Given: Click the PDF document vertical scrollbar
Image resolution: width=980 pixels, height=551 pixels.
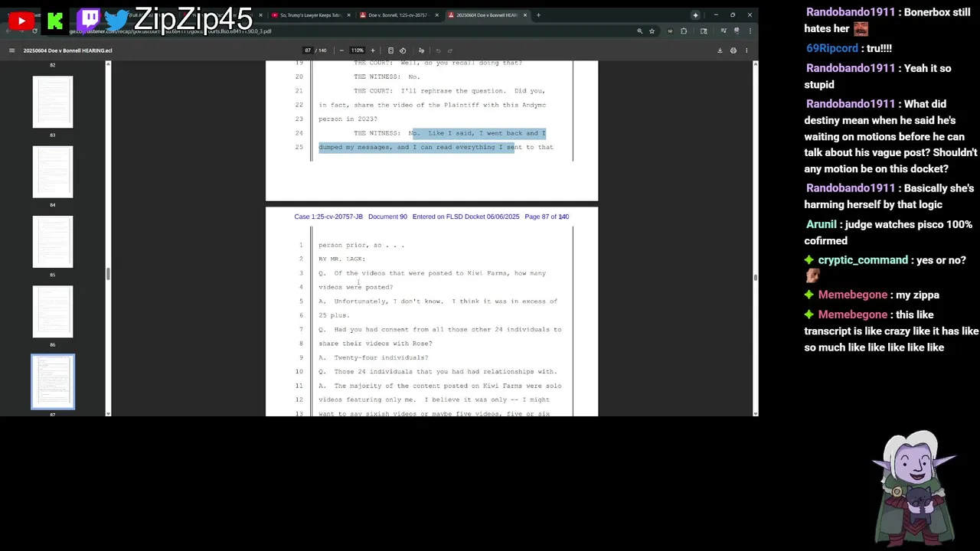Looking at the screenshot, I should click(x=756, y=278).
